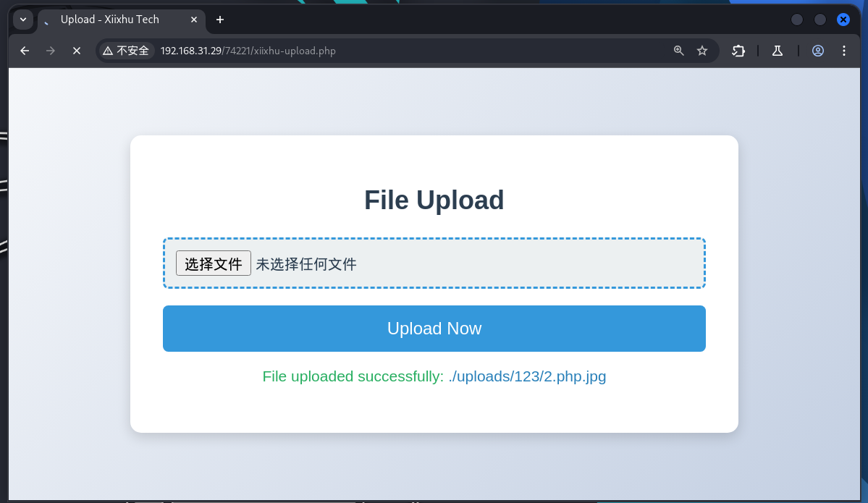This screenshot has width=868, height=503.
Task: Open the Extensions puzzle menu
Action: coord(738,51)
